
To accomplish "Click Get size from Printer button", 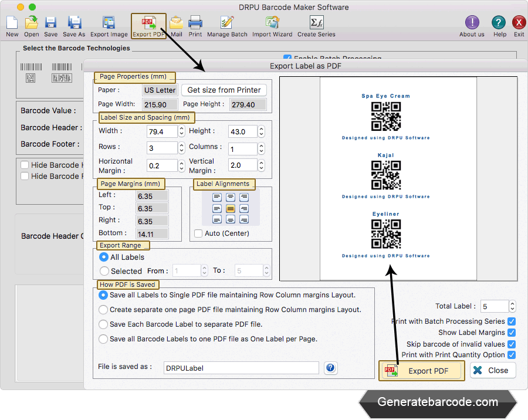I will pos(224,90).
